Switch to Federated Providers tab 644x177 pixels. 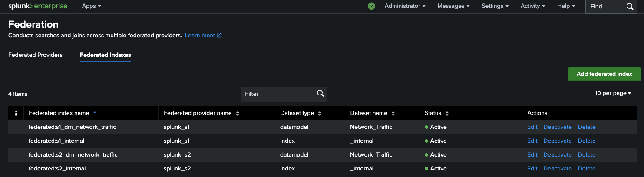point(35,55)
